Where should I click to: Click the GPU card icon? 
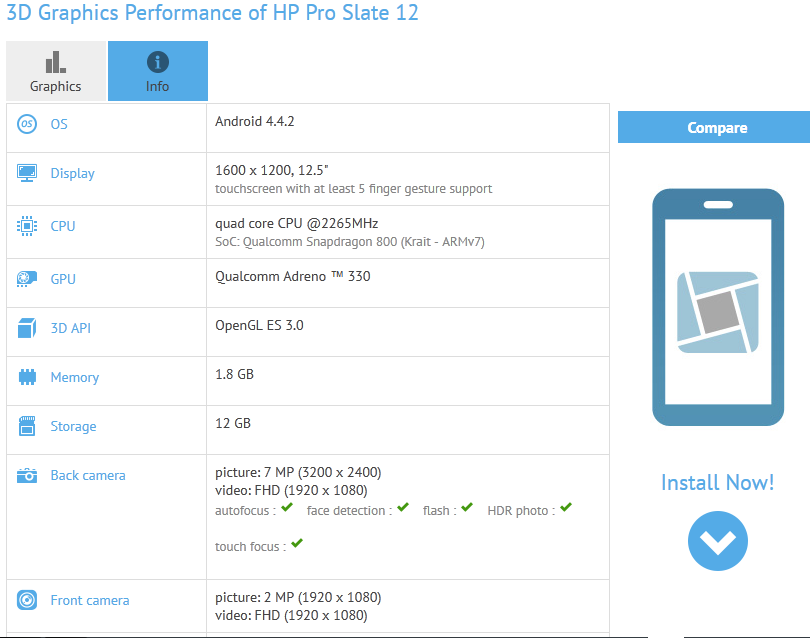(27, 279)
